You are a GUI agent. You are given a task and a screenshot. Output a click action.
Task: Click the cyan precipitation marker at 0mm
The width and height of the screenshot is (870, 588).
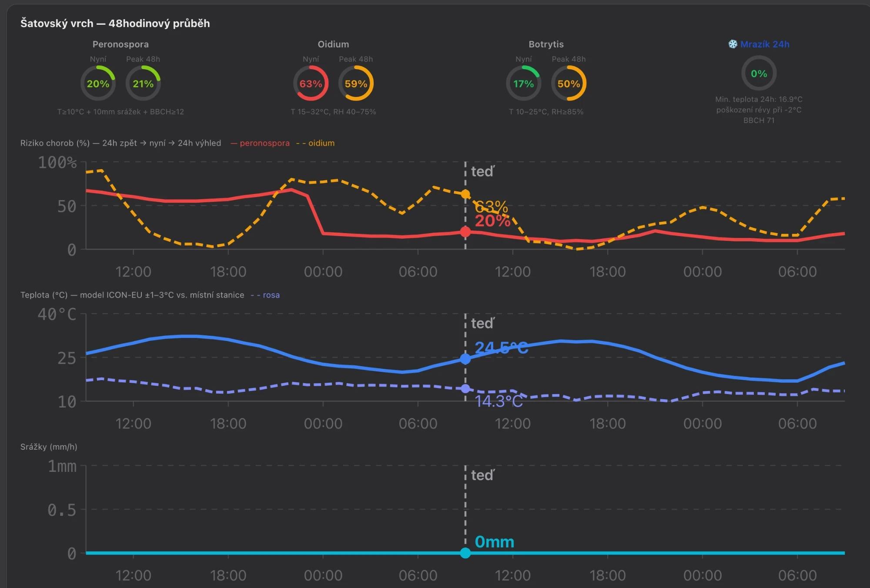pyautogui.click(x=465, y=553)
